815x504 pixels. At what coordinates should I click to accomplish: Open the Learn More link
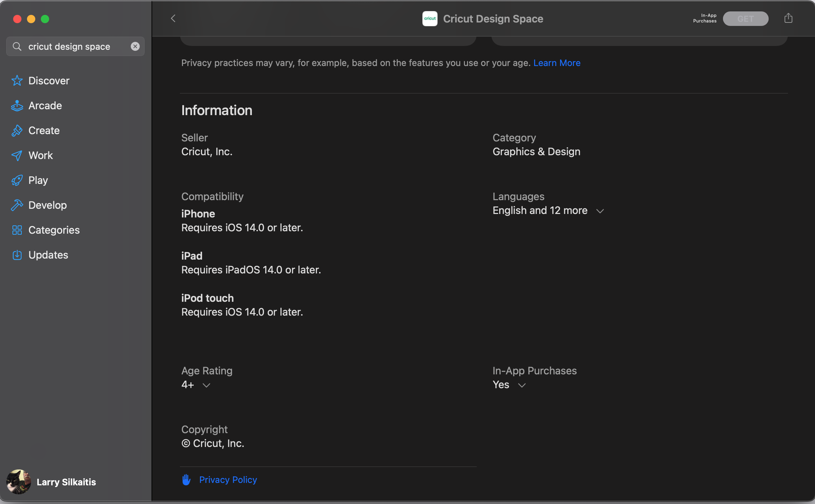pyautogui.click(x=557, y=63)
